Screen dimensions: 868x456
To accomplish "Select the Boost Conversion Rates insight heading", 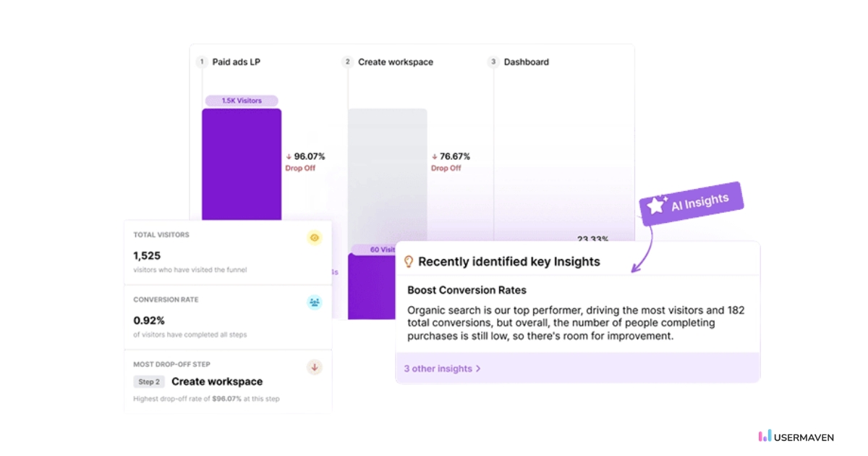I will (468, 290).
